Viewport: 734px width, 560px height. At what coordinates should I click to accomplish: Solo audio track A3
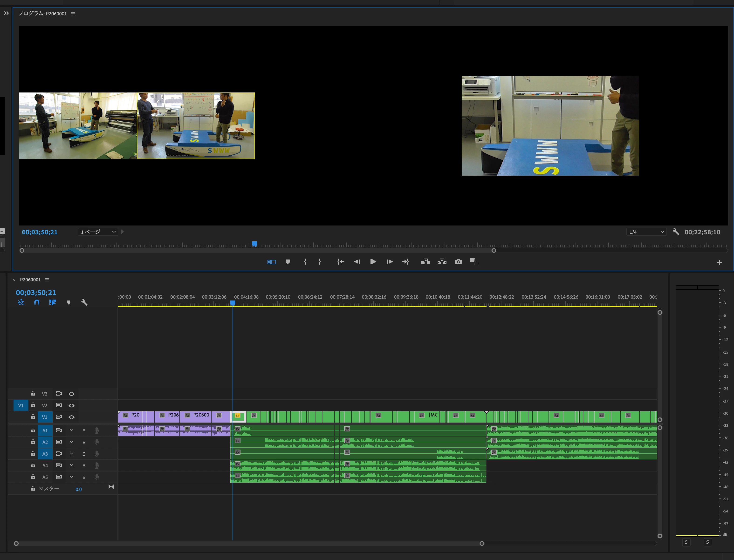tap(84, 454)
